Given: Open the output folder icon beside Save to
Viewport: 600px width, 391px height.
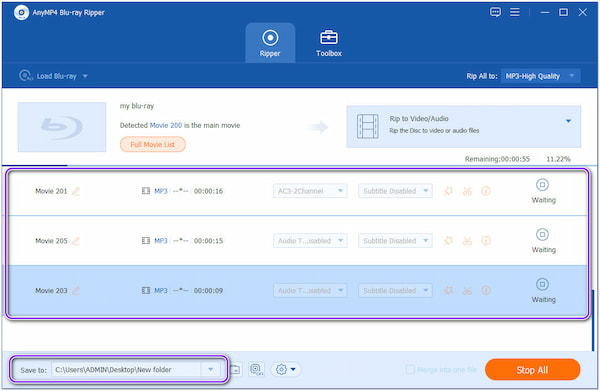Looking at the screenshot, I should click(x=235, y=370).
